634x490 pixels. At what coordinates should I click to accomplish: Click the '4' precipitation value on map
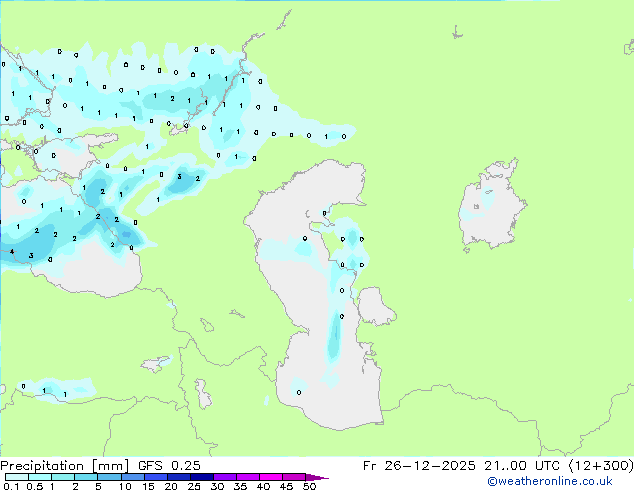point(12,251)
